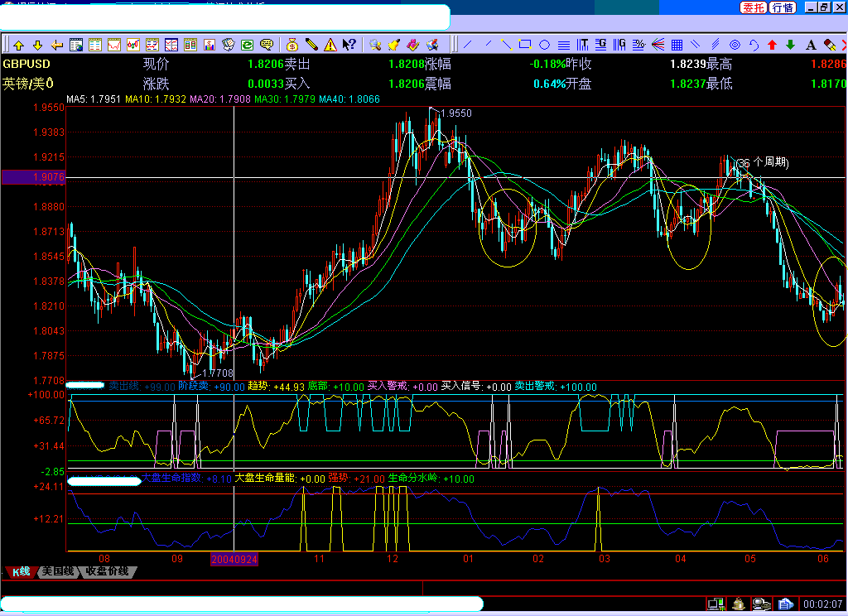Image resolution: width=848 pixels, height=616 pixels.
Task: Click the green down arrow marker icon
Action: 791,44
